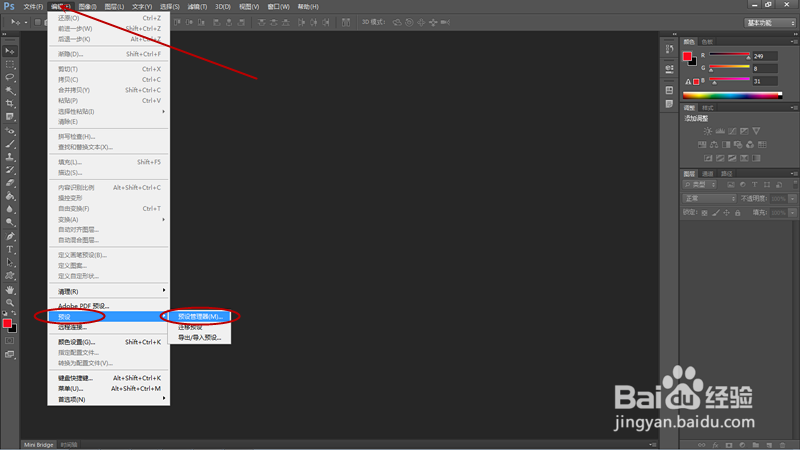Select the Crop tool
The image size is (800, 450).
pos(10,103)
